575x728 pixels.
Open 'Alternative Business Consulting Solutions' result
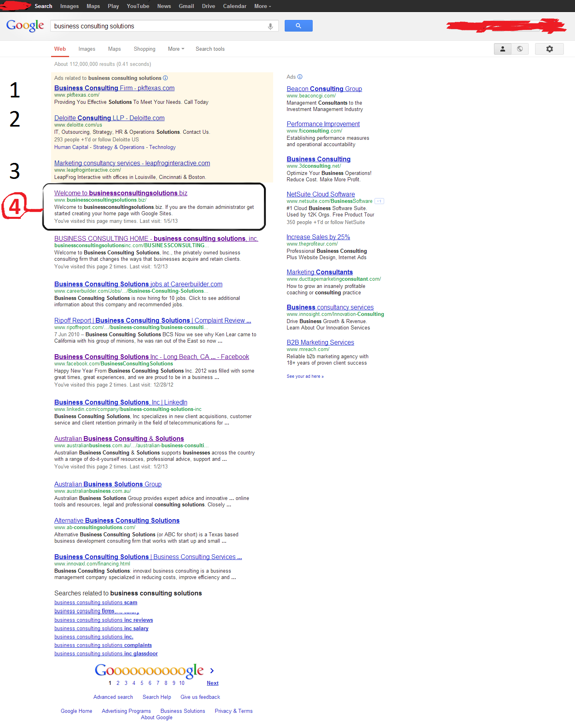117,520
